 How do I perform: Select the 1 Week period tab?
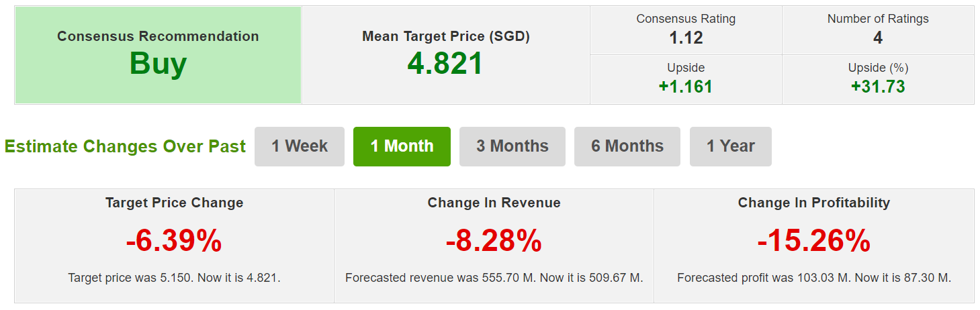click(300, 146)
